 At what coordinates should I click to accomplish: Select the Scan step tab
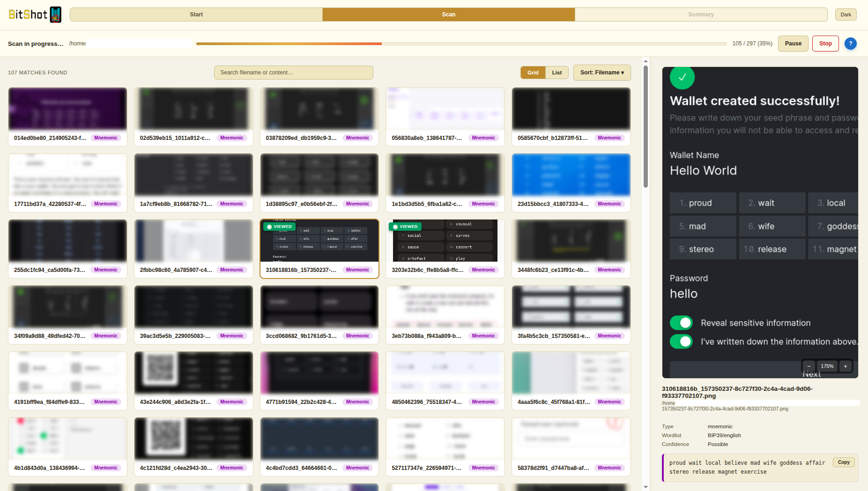coord(448,15)
